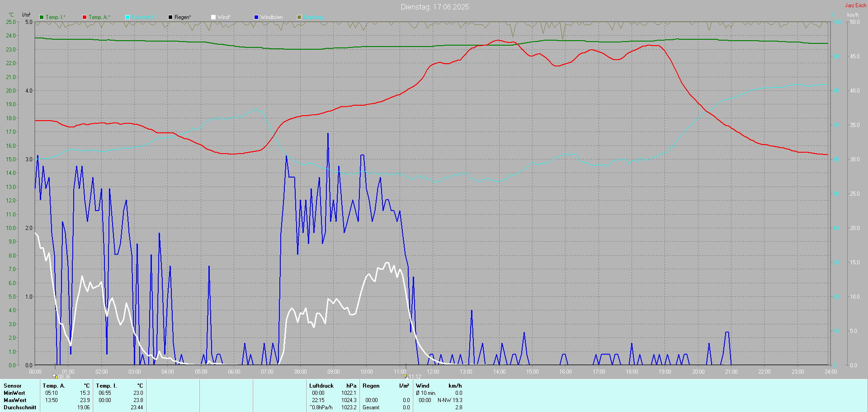Screen dimensions: 868x412
Task: Click the 11:12 marker time label
Action: (415, 377)
